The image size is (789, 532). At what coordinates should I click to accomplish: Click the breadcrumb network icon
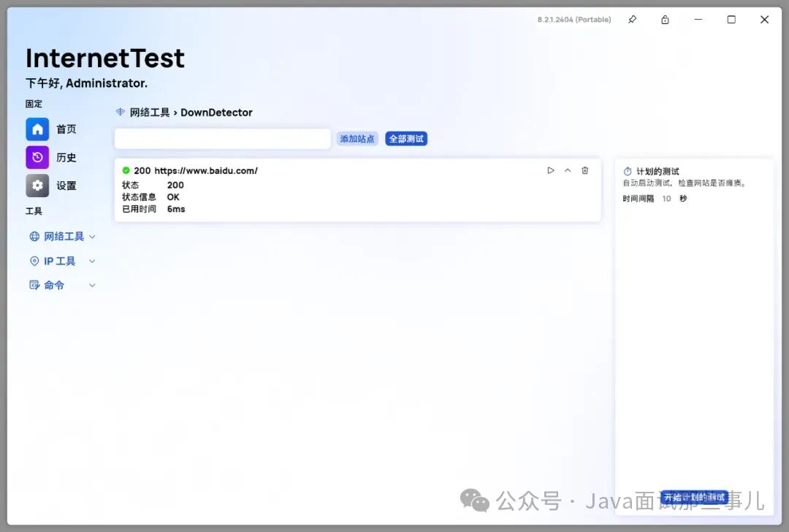[121, 113]
